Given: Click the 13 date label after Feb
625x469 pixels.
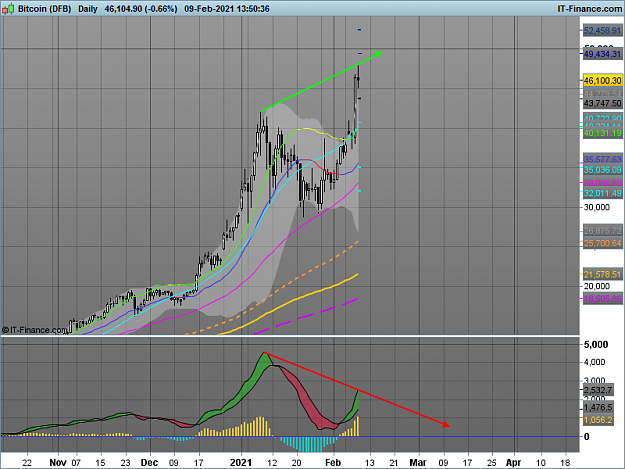Looking at the screenshot, I should point(369,463).
